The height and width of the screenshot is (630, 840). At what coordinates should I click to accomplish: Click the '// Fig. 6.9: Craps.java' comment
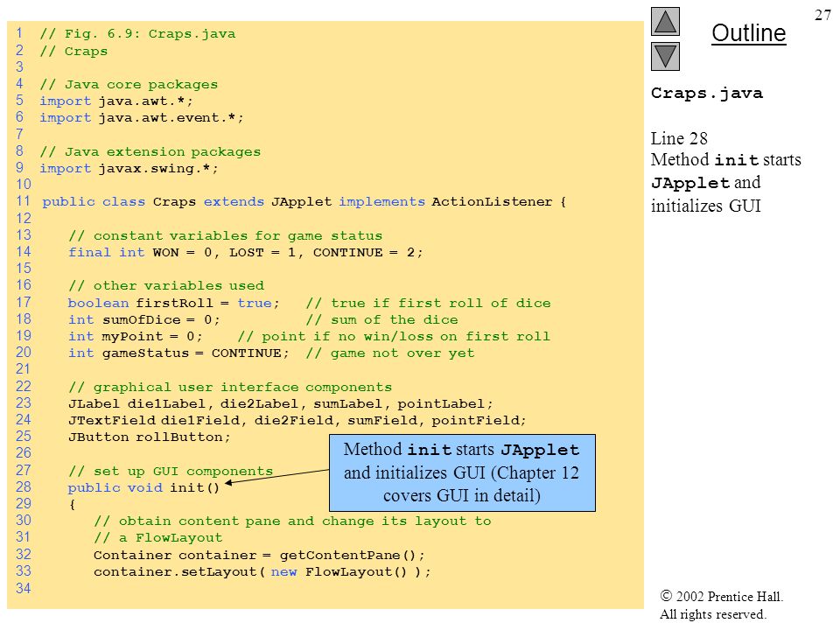tap(137, 34)
